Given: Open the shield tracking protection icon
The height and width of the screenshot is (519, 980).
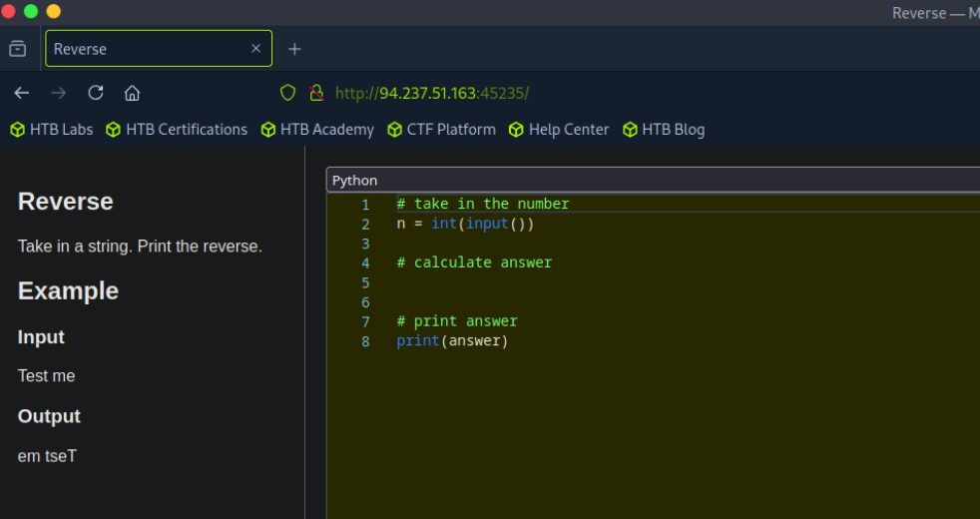Looking at the screenshot, I should pyautogui.click(x=287, y=93).
